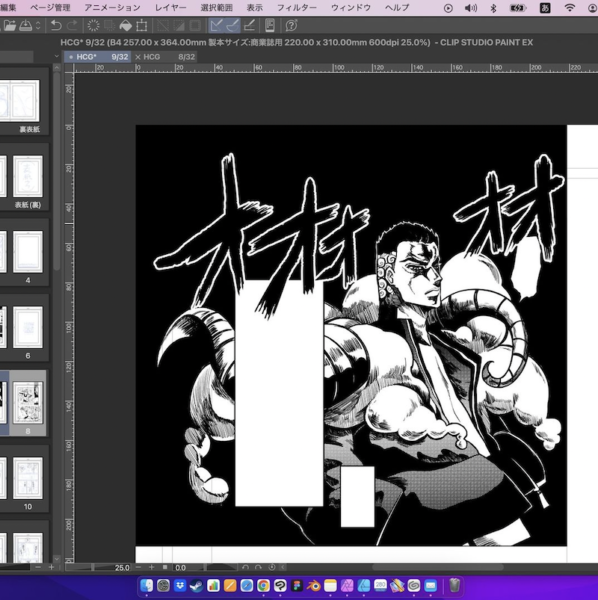Open Figma from the dock
The image size is (598, 600).
point(297,585)
